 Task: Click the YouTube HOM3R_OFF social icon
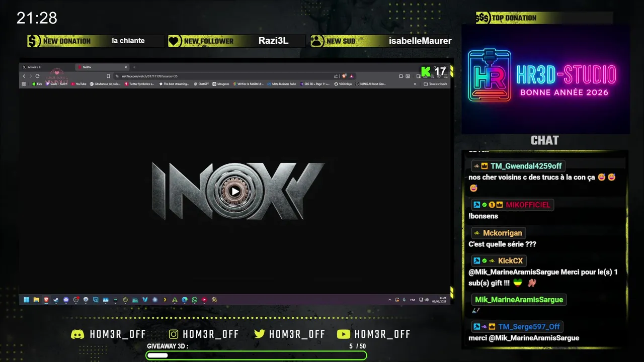(x=344, y=334)
